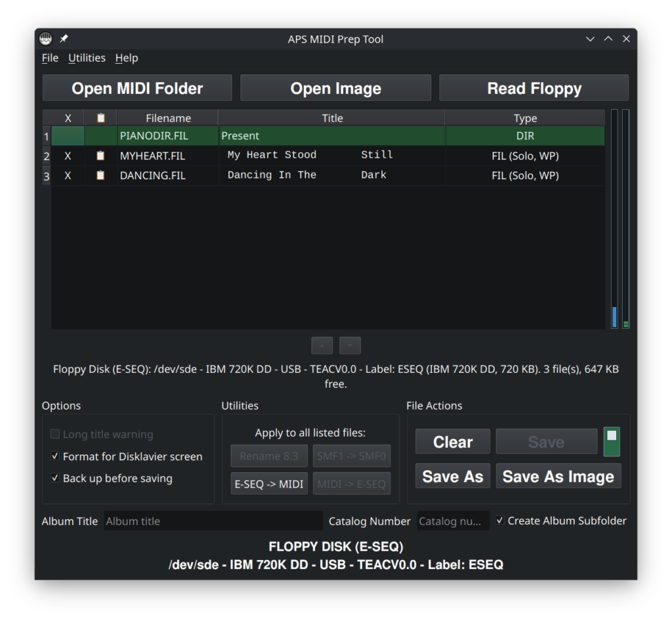Image resolution: width=672 pixels, height=621 pixels.
Task: Click the clipboard icon in DANCING.FIL row
Action: (100, 175)
